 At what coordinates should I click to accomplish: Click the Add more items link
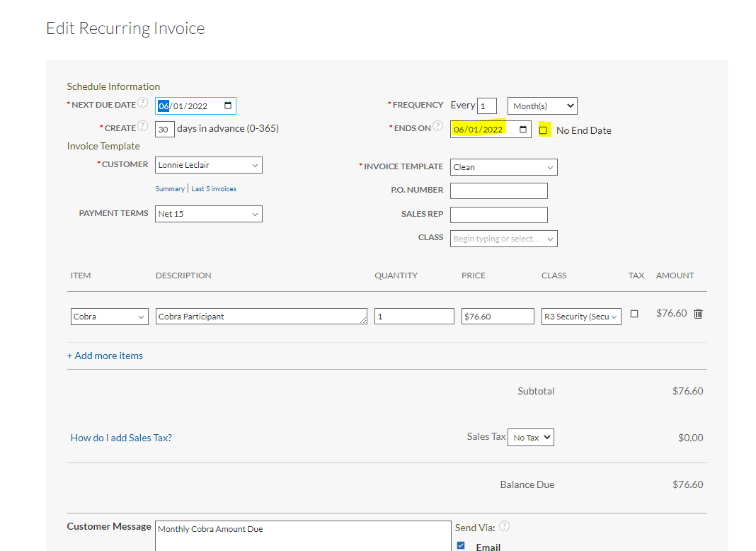[x=105, y=356]
